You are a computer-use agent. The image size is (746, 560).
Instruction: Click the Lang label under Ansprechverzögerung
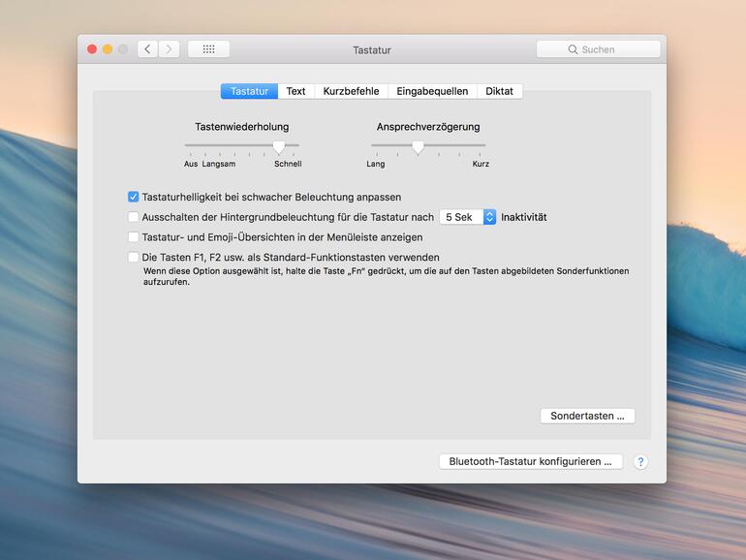[375, 164]
